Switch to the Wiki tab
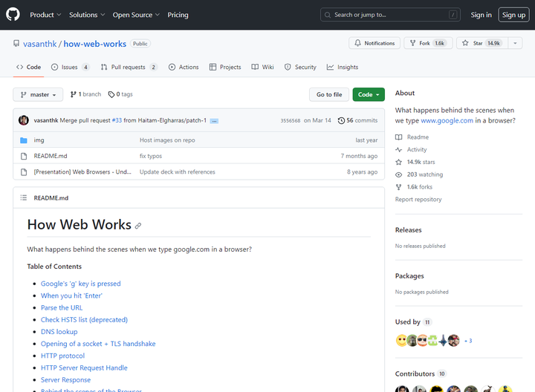 click(x=263, y=67)
